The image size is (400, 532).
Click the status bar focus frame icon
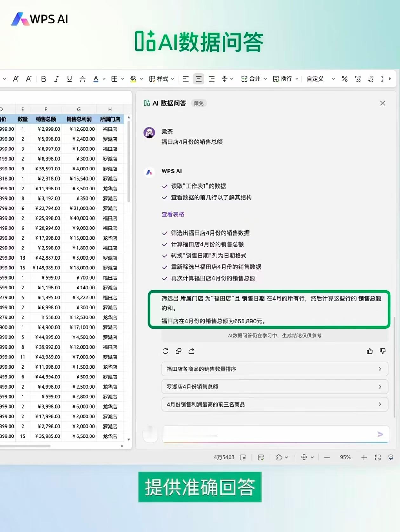click(304, 457)
